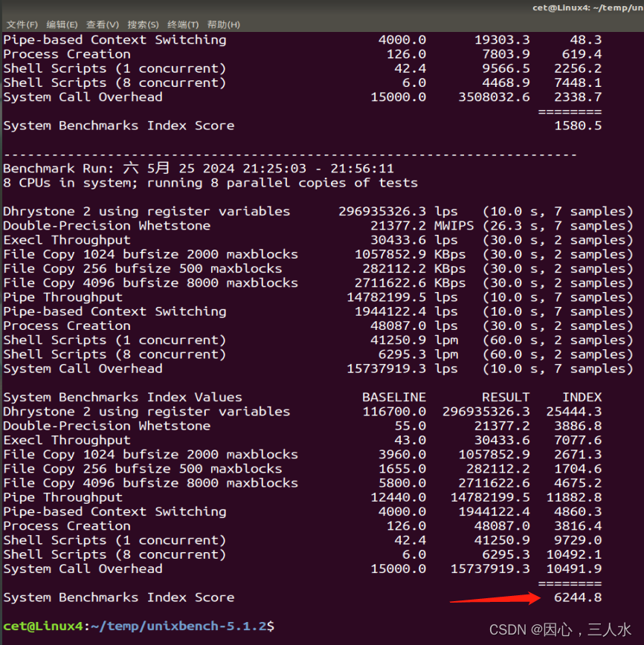This screenshot has width=644, height=645.
Task: Click Pipe Throughput index 11882.8
Action: point(574,497)
